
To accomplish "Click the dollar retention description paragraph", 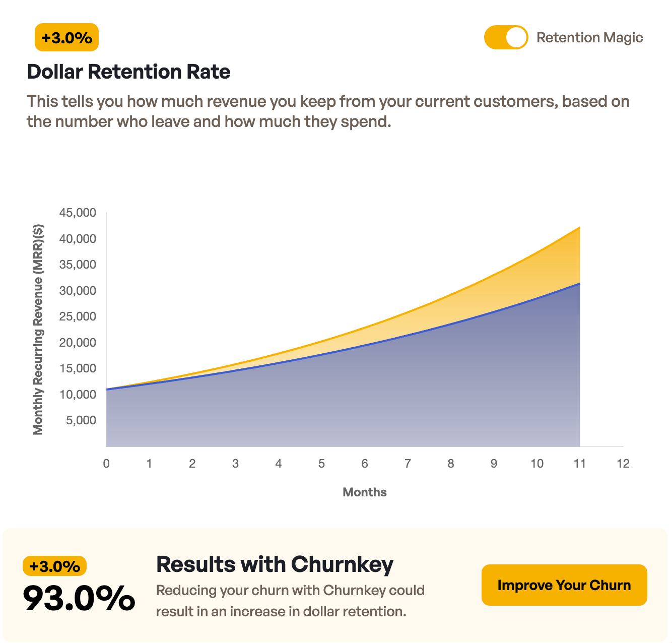I will 327,111.
